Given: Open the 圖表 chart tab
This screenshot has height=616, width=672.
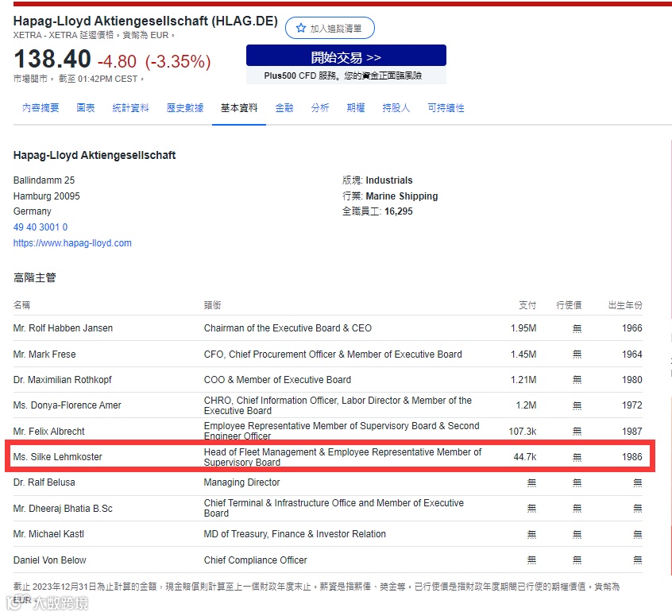Looking at the screenshot, I should click(86, 107).
